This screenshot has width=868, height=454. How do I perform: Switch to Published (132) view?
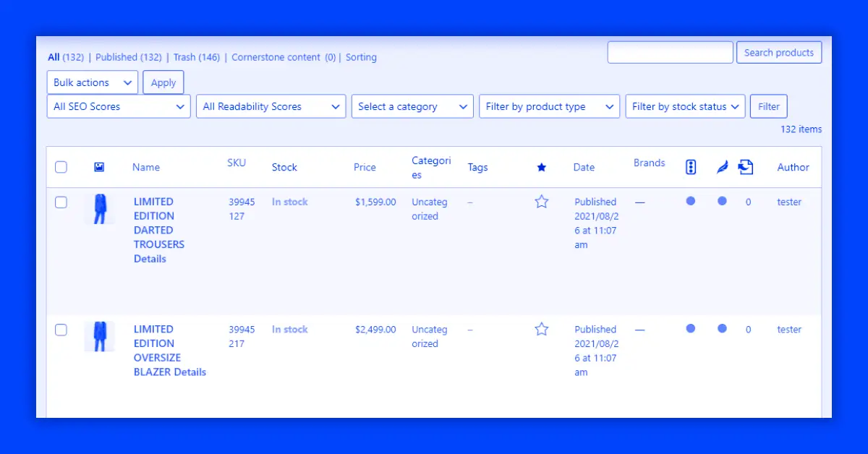pos(129,57)
